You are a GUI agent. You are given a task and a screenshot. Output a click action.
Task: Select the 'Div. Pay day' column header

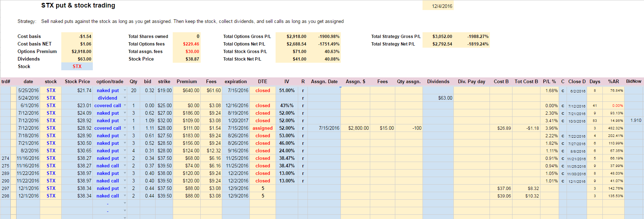click(x=472, y=81)
